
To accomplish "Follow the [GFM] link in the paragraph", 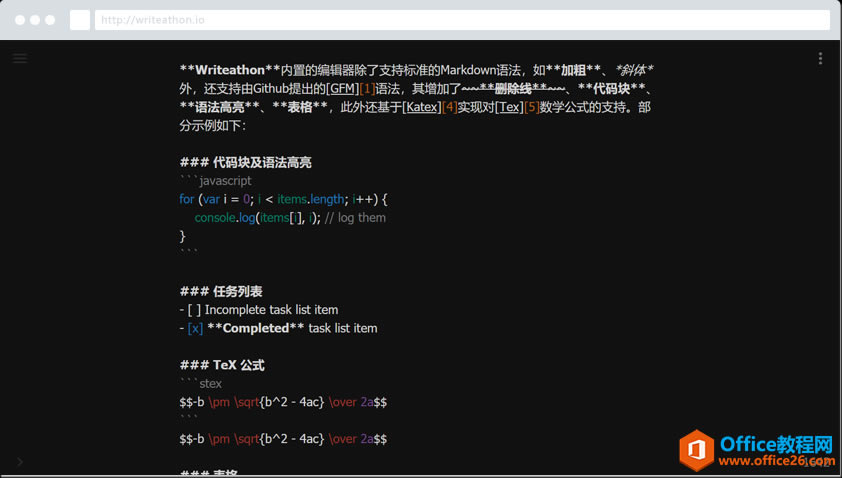I will (x=343, y=89).
